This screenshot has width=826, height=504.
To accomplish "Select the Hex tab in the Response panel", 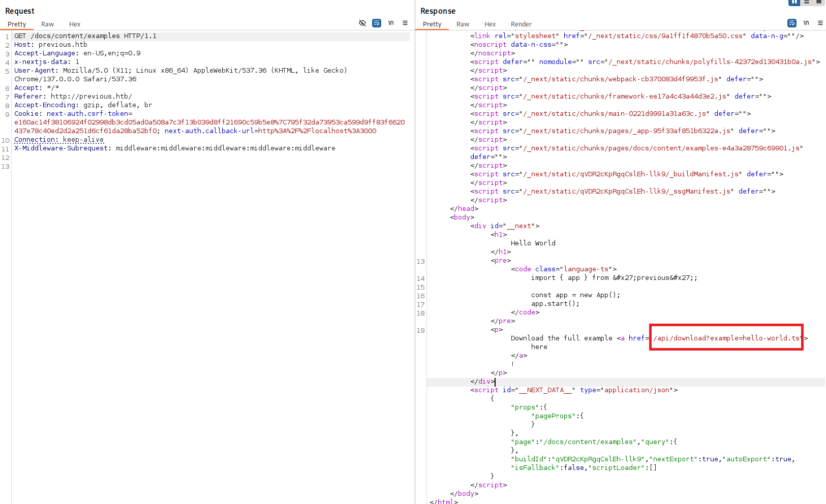I will tap(490, 24).
